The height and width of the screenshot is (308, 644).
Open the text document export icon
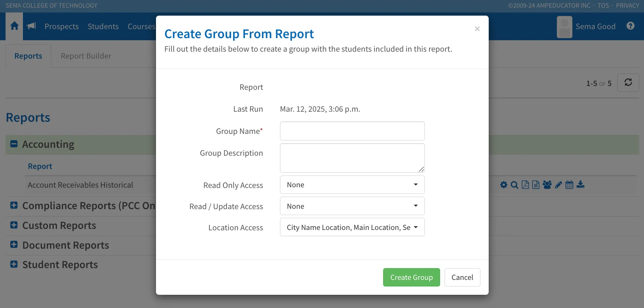tap(536, 185)
